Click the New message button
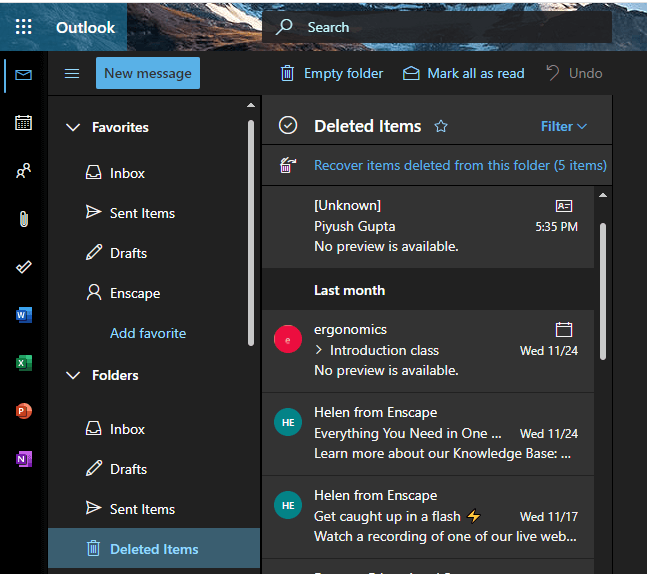 click(148, 73)
